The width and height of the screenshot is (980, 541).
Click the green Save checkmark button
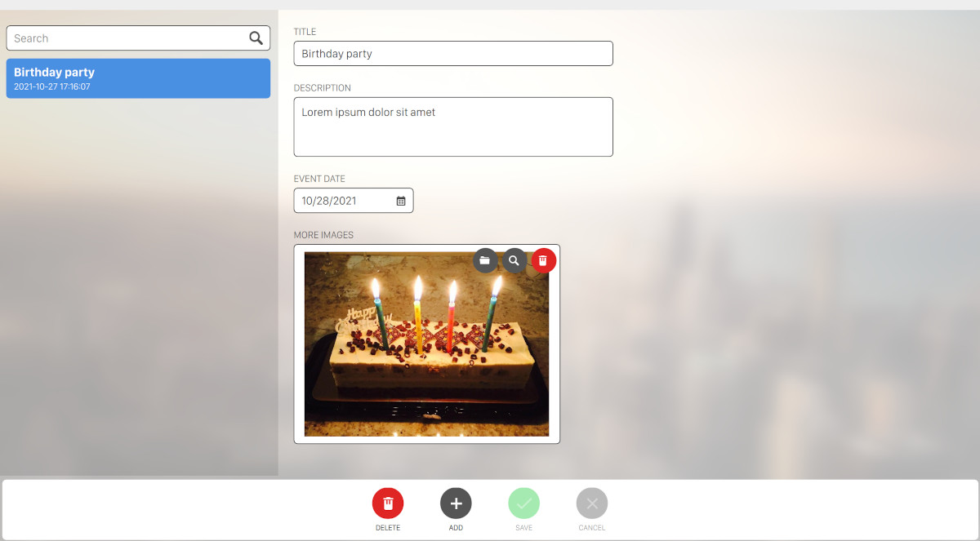point(524,503)
